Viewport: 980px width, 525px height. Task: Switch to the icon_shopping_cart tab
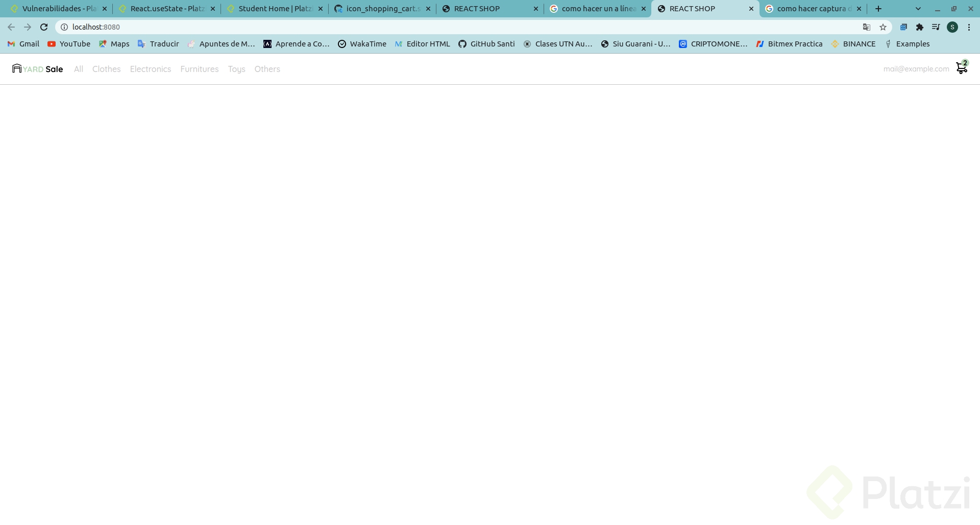[380, 9]
